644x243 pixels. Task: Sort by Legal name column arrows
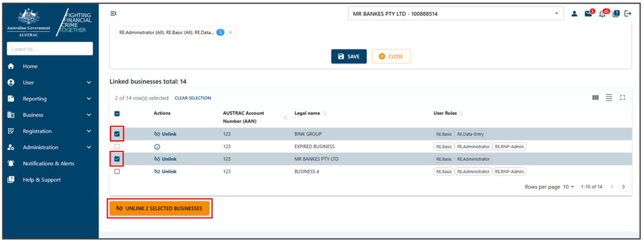(x=325, y=113)
